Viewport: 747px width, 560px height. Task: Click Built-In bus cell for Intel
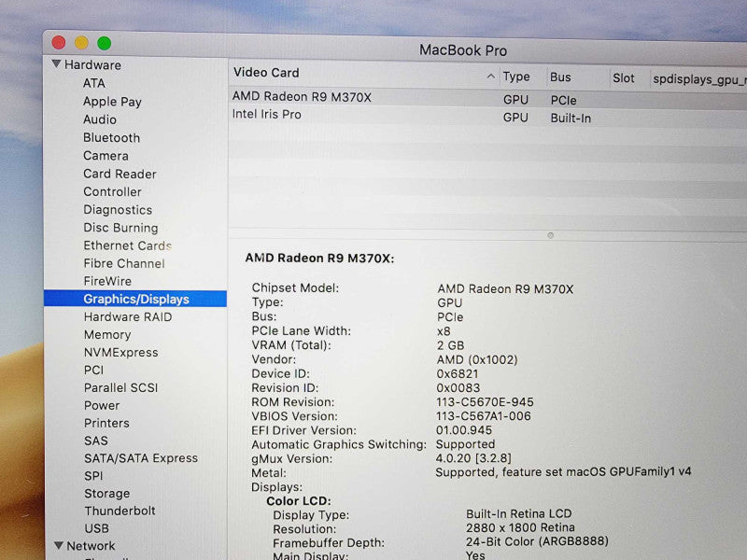(571, 119)
